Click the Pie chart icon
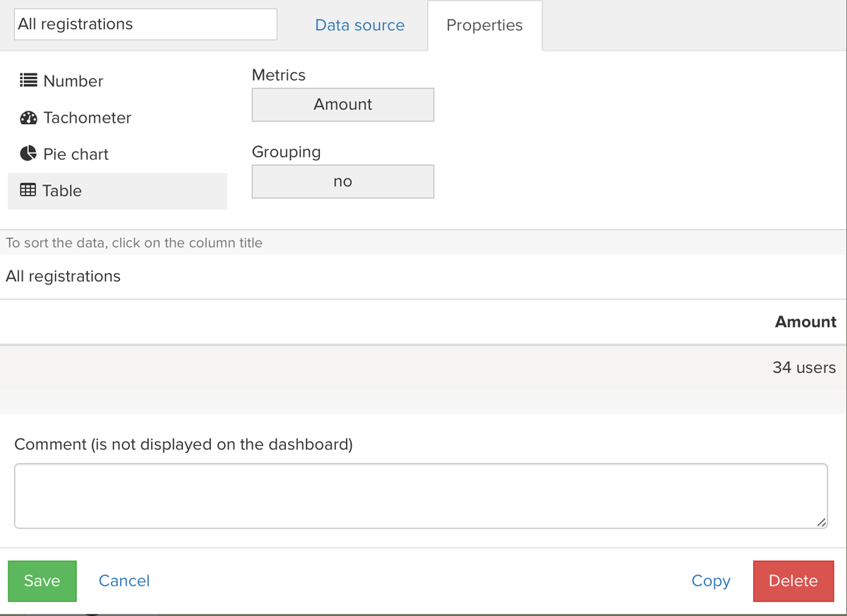This screenshot has width=847, height=616. (x=28, y=154)
